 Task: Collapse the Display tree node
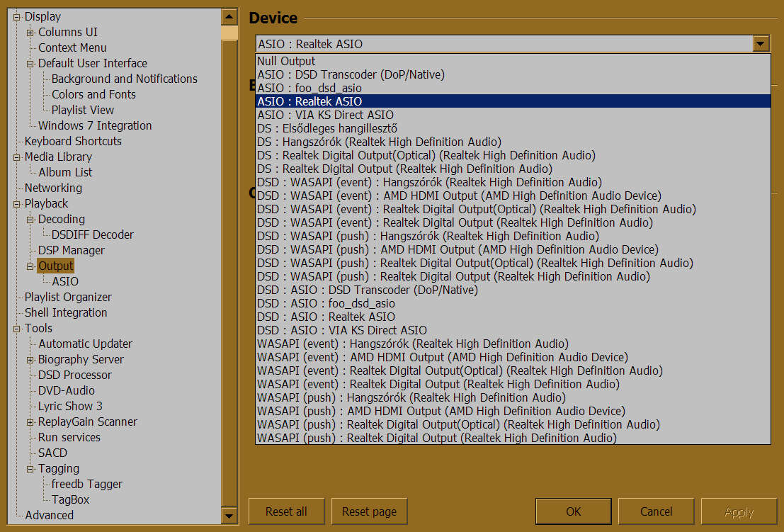pyautogui.click(x=16, y=17)
